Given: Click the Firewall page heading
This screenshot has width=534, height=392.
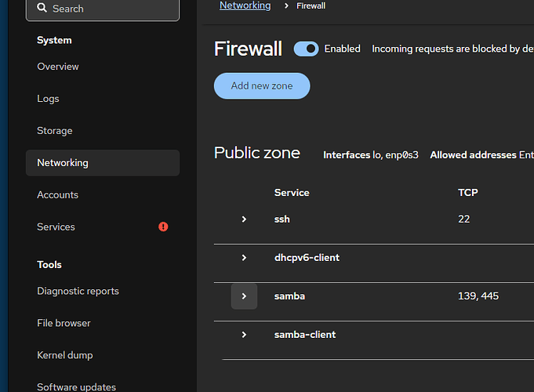Looking at the screenshot, I should (248, 49).
